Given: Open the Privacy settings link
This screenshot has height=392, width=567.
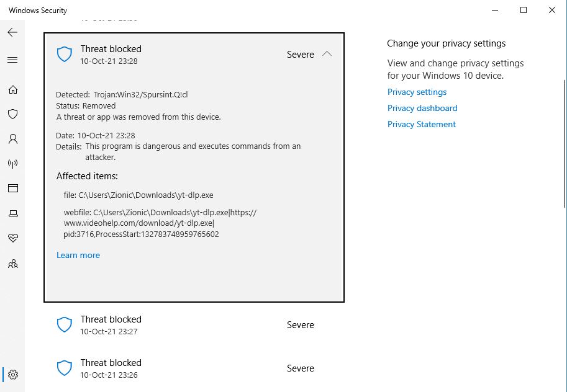Looking at the screenshot, I should pos(417,92).
